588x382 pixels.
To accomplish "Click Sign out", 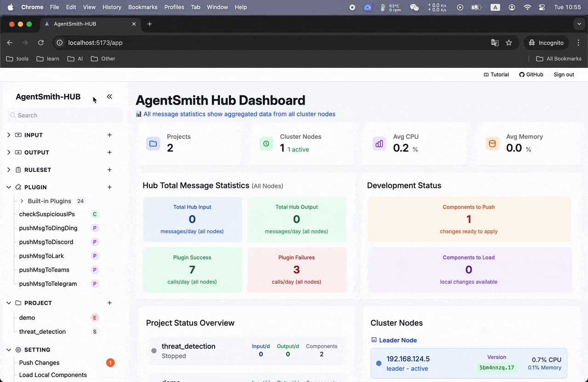I will pos(564,75).
